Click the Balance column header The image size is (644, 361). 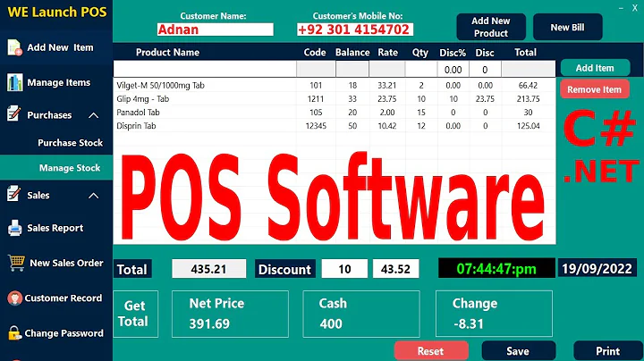tap(352, 53)
